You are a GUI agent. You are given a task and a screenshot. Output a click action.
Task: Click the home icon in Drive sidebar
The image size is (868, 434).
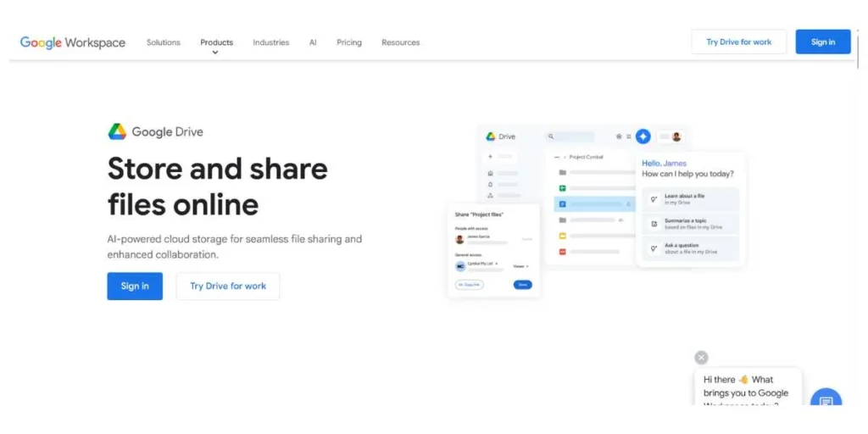(490, 173)
